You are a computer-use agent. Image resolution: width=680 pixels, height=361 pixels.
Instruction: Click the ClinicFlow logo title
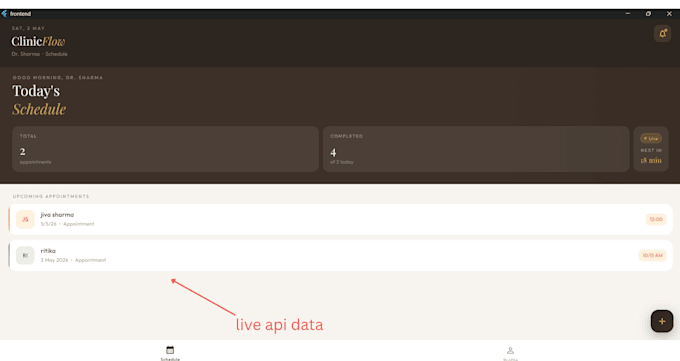[38, 41]
